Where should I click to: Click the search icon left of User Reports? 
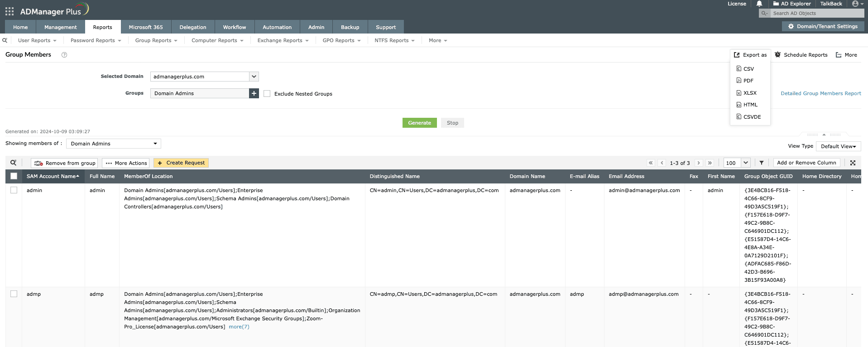tap(5, 40)
